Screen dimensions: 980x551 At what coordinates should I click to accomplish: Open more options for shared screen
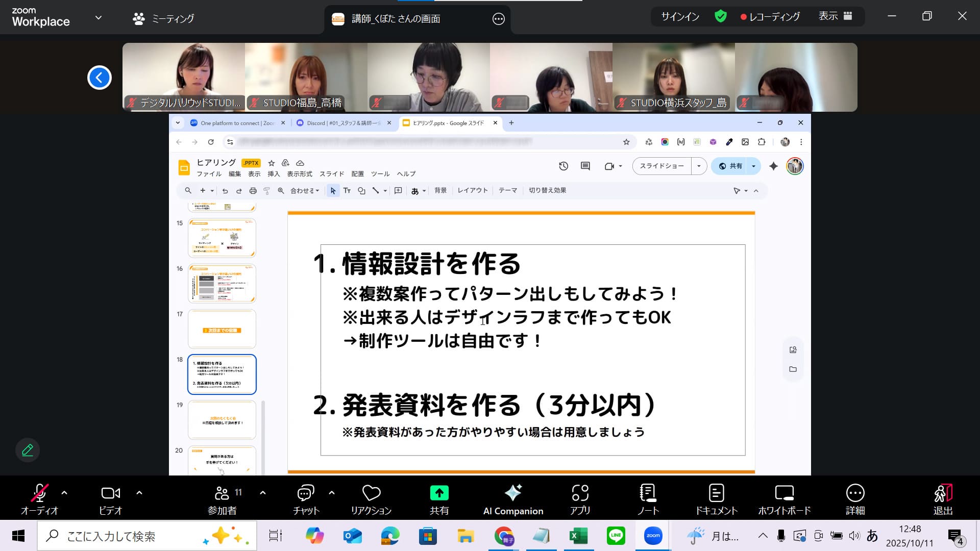(498, 19)
